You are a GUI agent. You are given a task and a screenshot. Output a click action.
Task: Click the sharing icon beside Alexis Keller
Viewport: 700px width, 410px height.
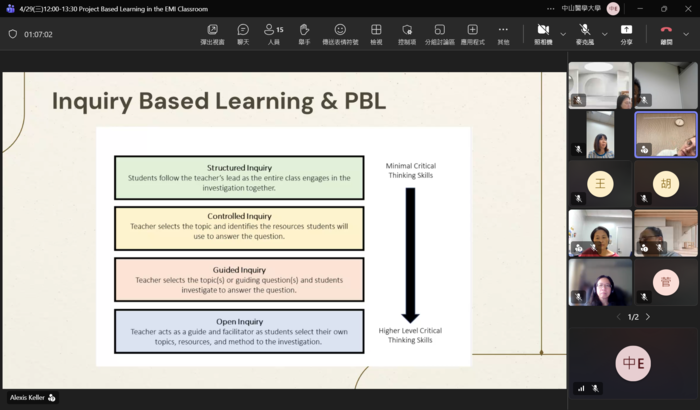[52, 397]
